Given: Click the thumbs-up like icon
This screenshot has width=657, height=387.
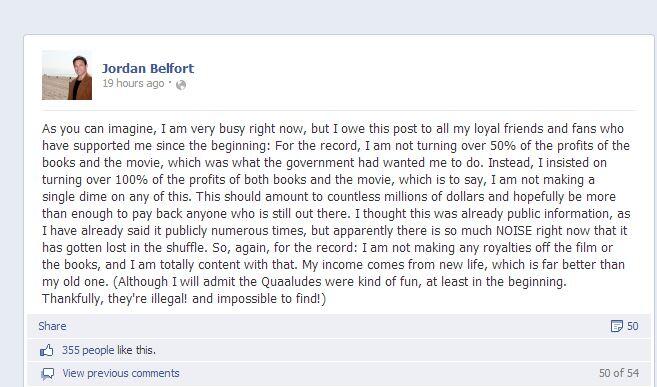Looking at the screenshot, I should [x=47, y=350].
